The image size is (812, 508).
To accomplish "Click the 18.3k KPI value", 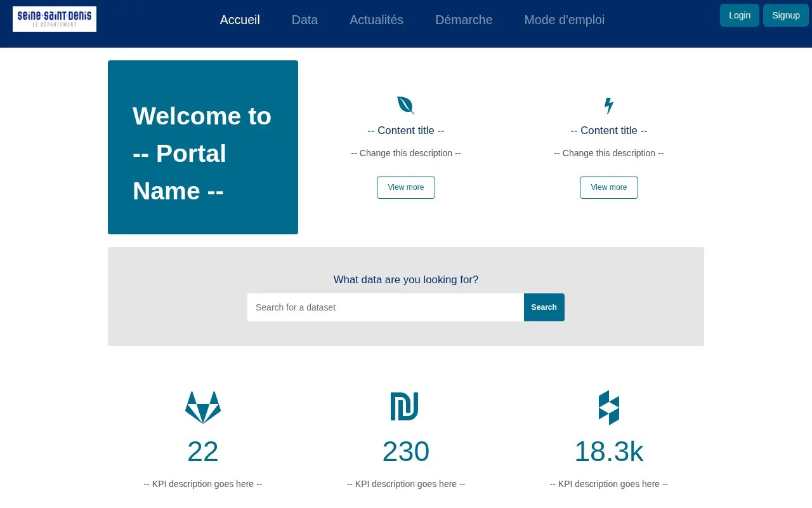I will click(x=609, y=451).
